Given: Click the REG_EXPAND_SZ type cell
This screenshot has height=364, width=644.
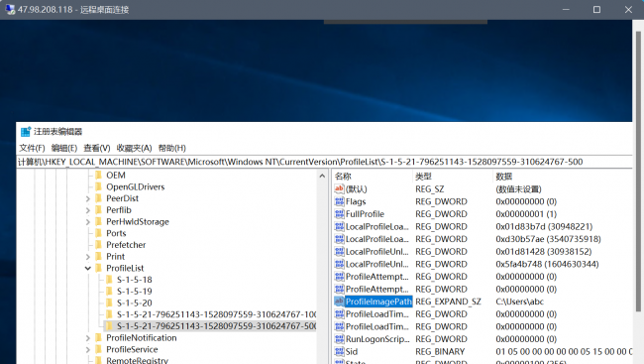Looking at the screenshot, I should click(x=448, y=302).
